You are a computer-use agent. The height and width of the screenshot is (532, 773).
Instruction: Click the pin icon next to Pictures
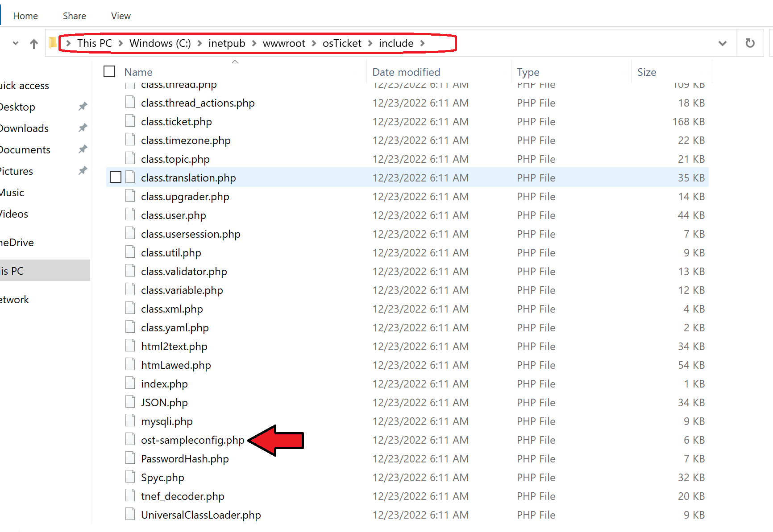[x=83, y=171]
